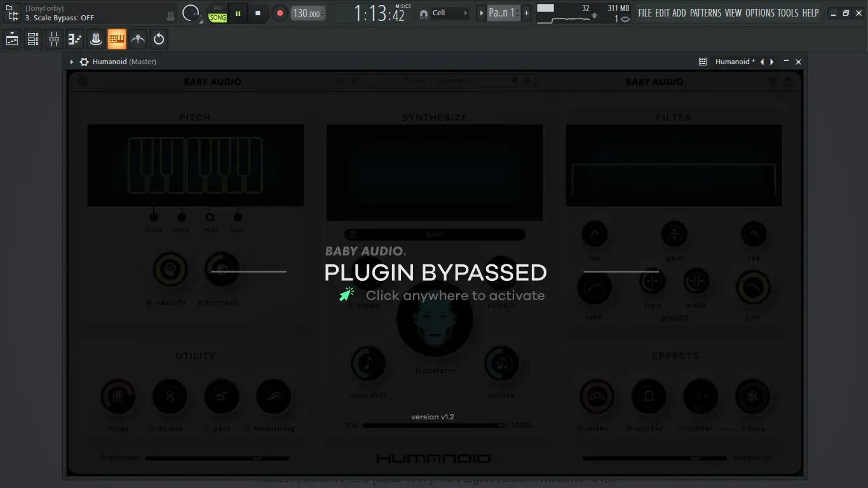
Task: Open the Humanoid hamburger menu at top-right
Action: coord(773,81)
